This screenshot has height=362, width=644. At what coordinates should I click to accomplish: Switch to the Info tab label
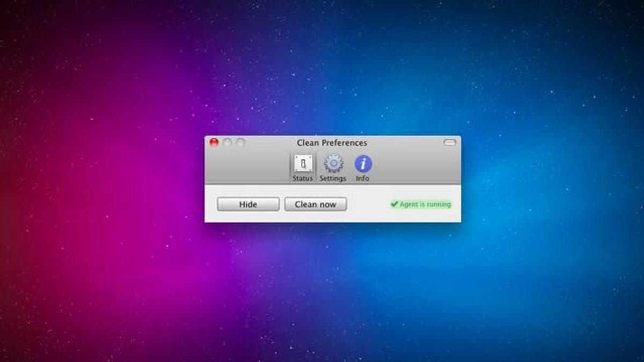(x=363, y=179)
